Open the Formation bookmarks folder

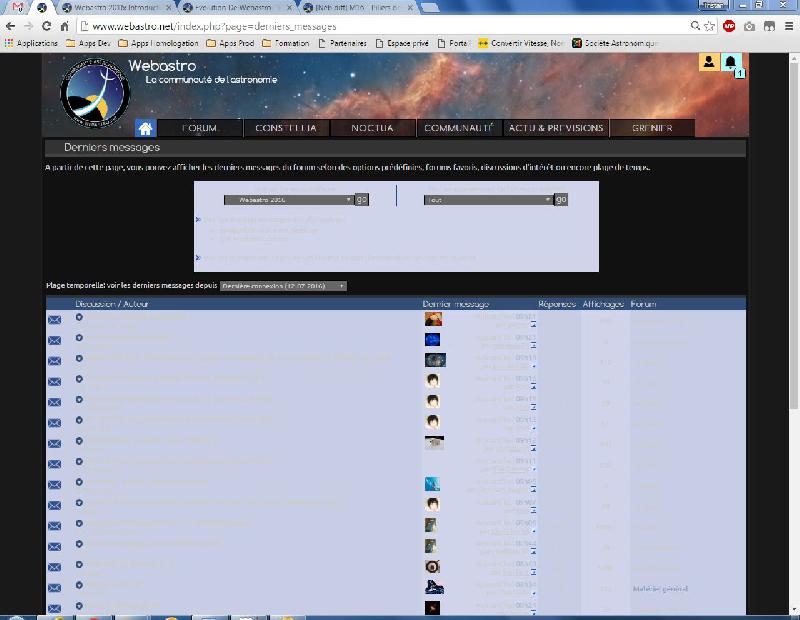point(286,43)
